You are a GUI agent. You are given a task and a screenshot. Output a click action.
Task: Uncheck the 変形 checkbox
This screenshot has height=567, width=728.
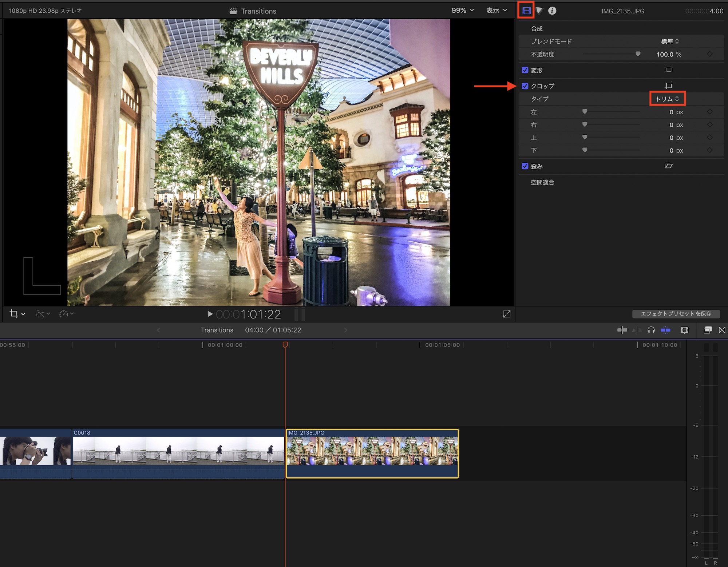[x=525, y=70]
